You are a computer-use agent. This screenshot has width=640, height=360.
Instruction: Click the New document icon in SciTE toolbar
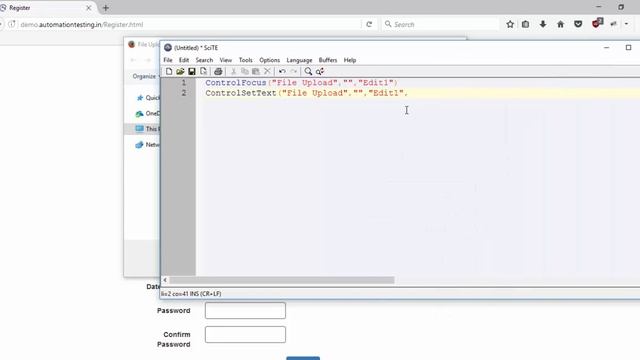click(x=169, y=71)
